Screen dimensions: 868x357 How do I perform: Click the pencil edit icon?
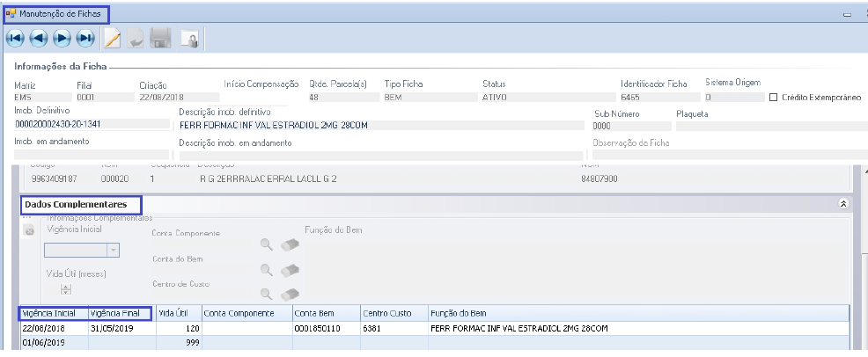coord(113,39)
